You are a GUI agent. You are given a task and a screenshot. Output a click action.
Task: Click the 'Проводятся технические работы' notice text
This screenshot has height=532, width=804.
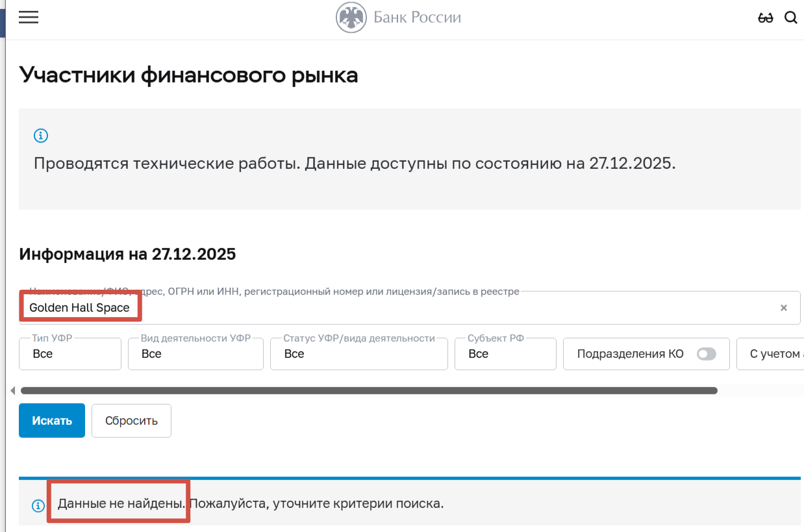pos(355,163)
